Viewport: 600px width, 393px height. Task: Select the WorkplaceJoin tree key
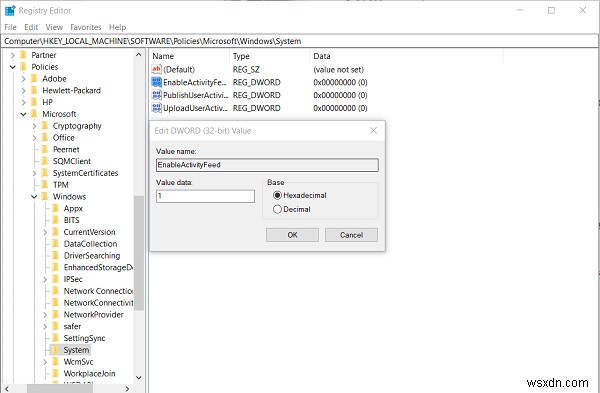pos(90,373)
